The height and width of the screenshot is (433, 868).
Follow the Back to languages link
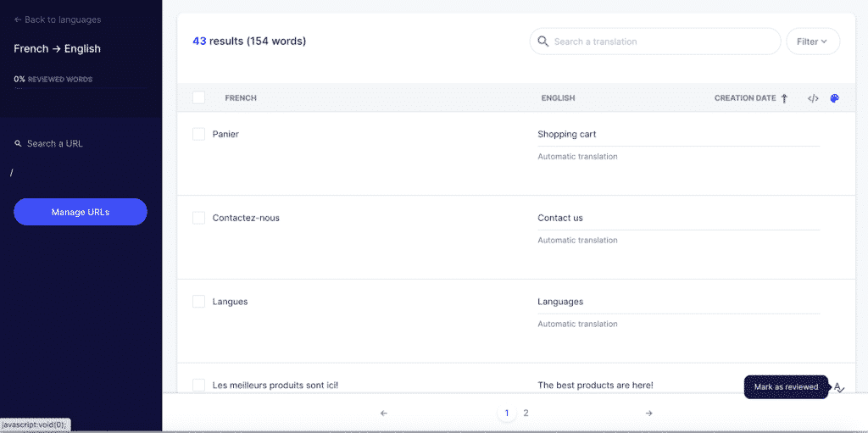point(58,19)
